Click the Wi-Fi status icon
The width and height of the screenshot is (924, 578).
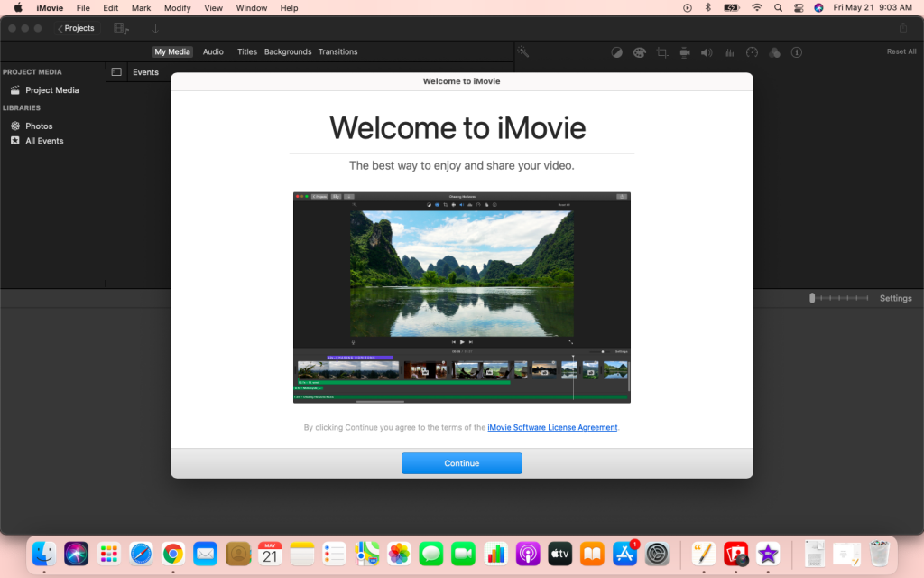coord(757,7)
